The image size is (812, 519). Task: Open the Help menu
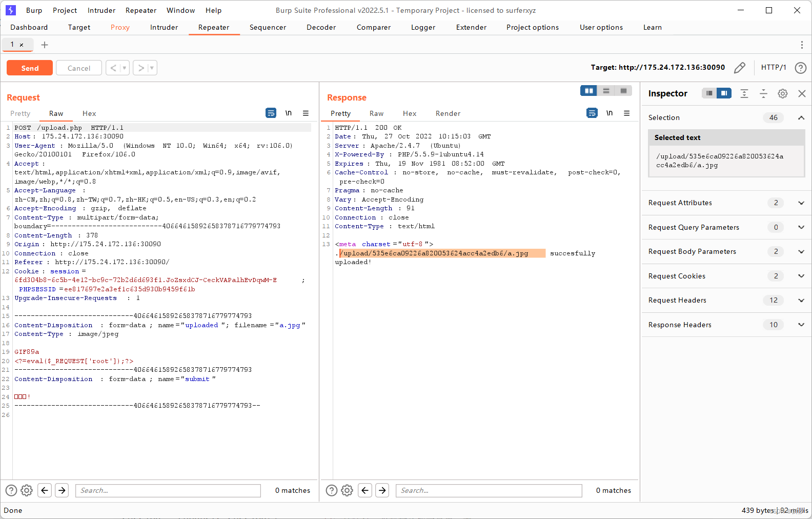[x=213, y=10]
